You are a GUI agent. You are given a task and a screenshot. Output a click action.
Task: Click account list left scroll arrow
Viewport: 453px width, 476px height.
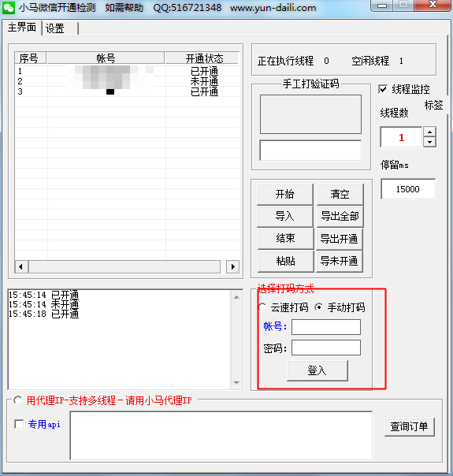[21, 267]
